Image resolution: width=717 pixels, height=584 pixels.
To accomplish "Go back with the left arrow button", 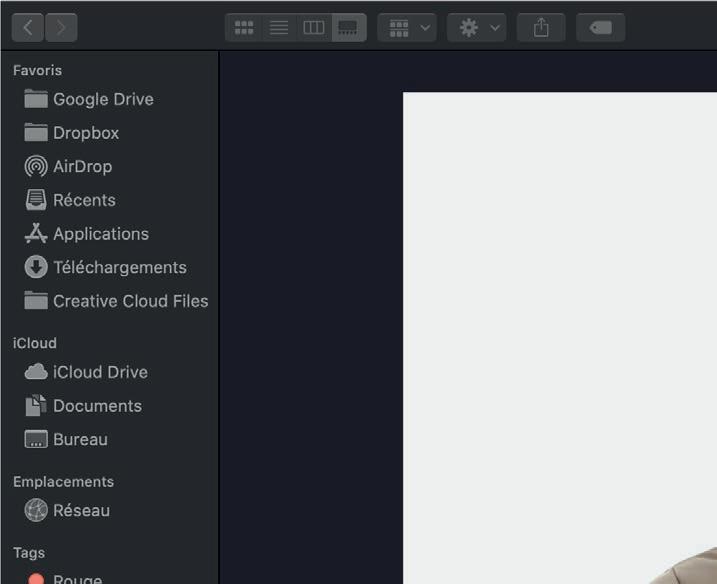I will (28, 27).
